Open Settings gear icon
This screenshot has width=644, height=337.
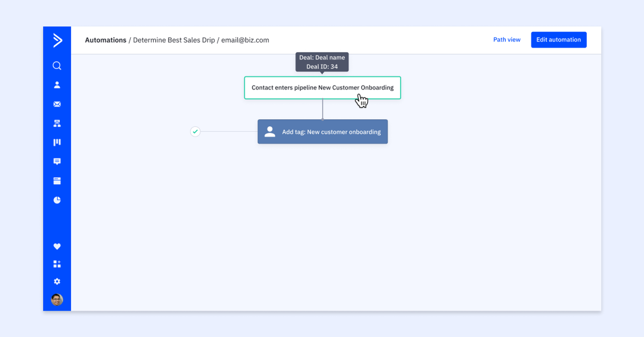point(57,281)
